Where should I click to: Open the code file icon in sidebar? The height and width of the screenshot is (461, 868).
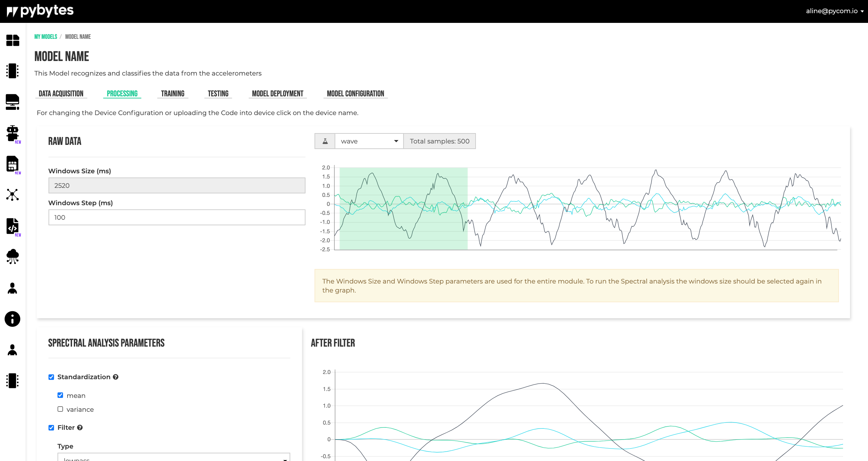[12, 226]
